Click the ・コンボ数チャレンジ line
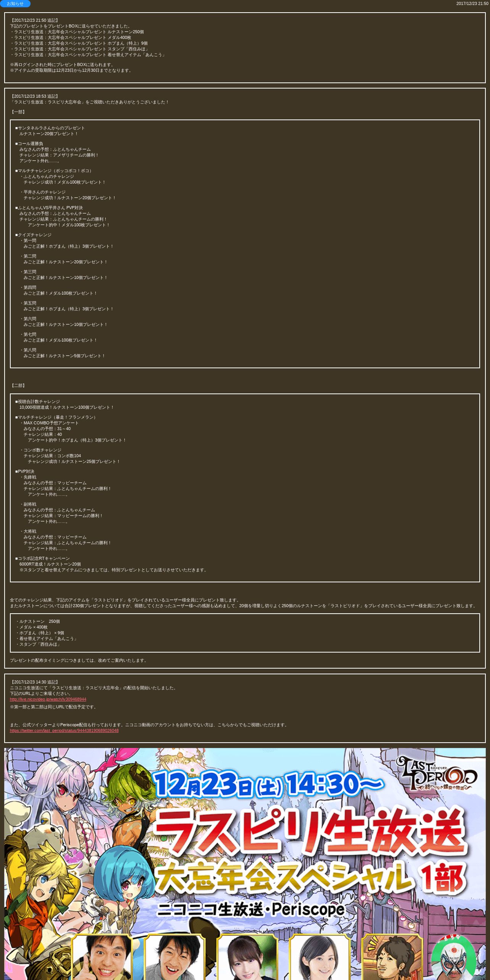Screen dimensions: 490x980 coord(40,450)
